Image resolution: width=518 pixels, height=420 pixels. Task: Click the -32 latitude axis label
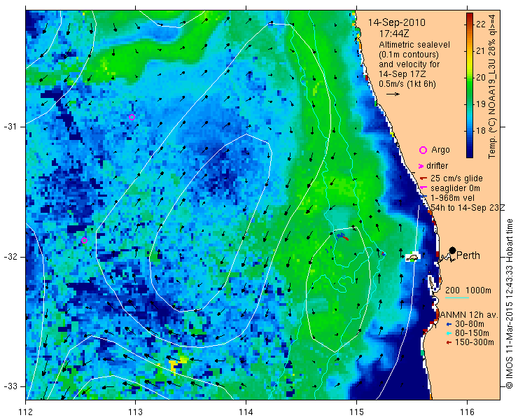(x=10, y=257)
